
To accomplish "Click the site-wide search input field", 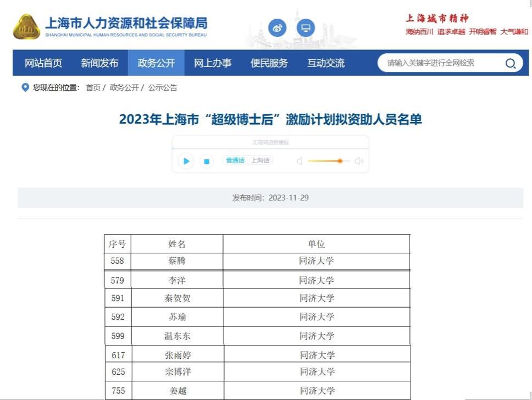I will [440, 63].
